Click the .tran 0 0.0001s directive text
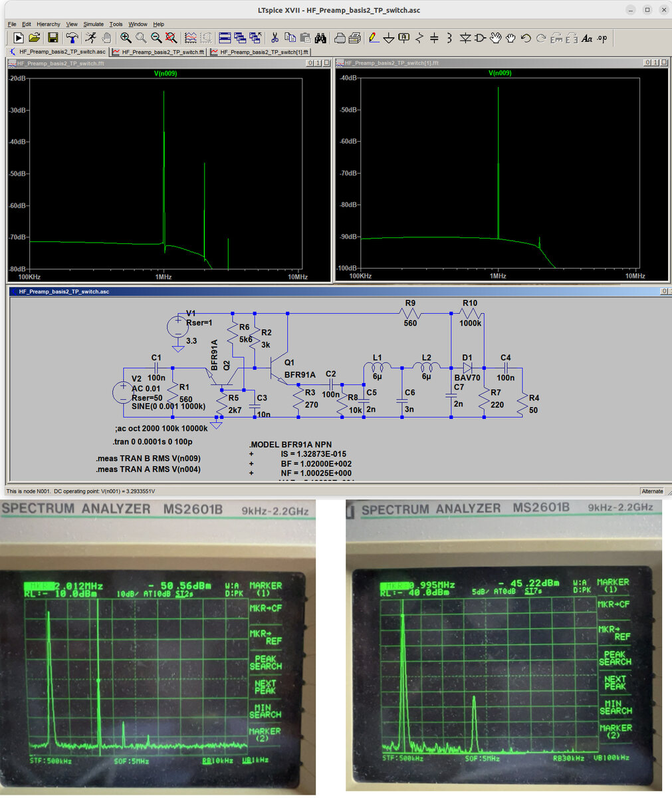 tap(152, 442)
